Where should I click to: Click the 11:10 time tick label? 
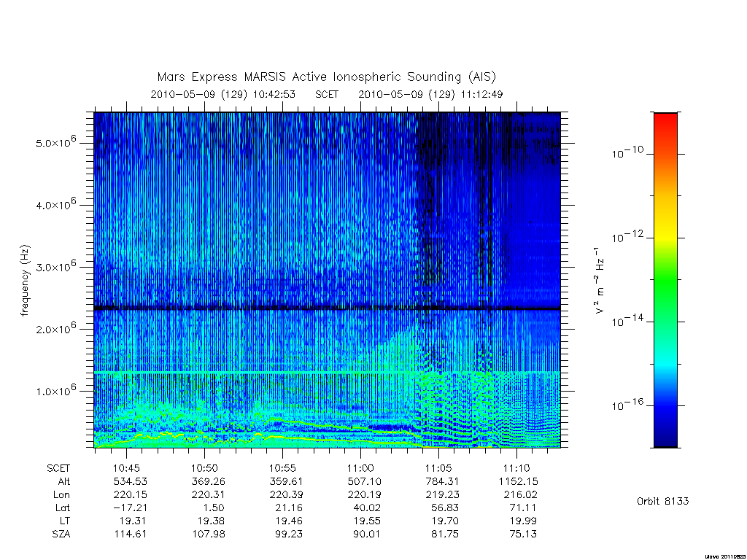pyautogui.click(x=517, y=469)
